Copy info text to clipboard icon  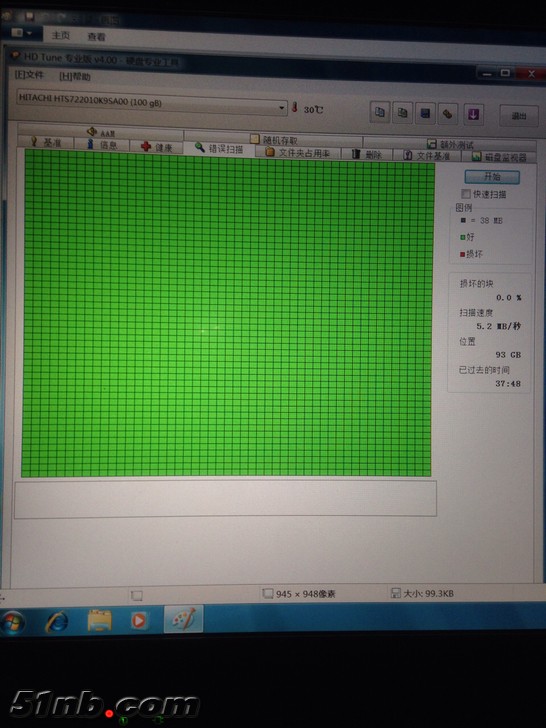[380, 112]
